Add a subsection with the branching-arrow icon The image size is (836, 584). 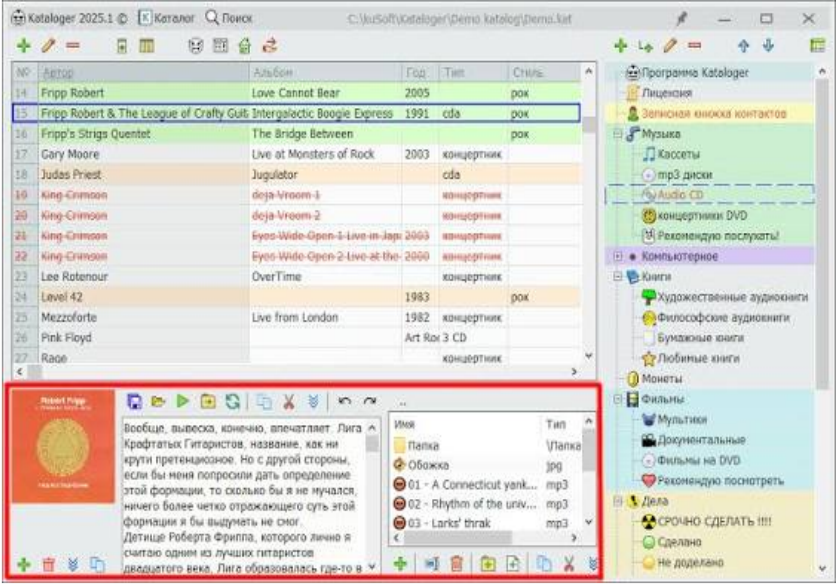(645, 47)
